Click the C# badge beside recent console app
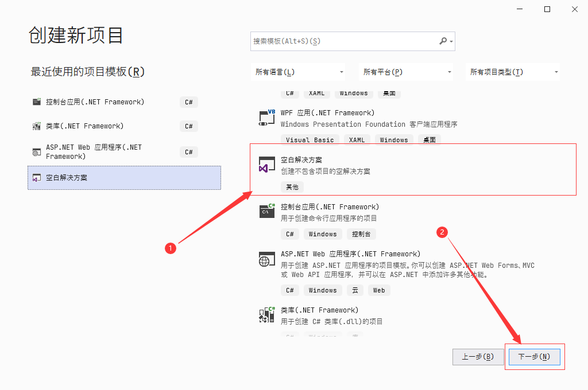Screen dimensions: 588x390 point(188,102)
